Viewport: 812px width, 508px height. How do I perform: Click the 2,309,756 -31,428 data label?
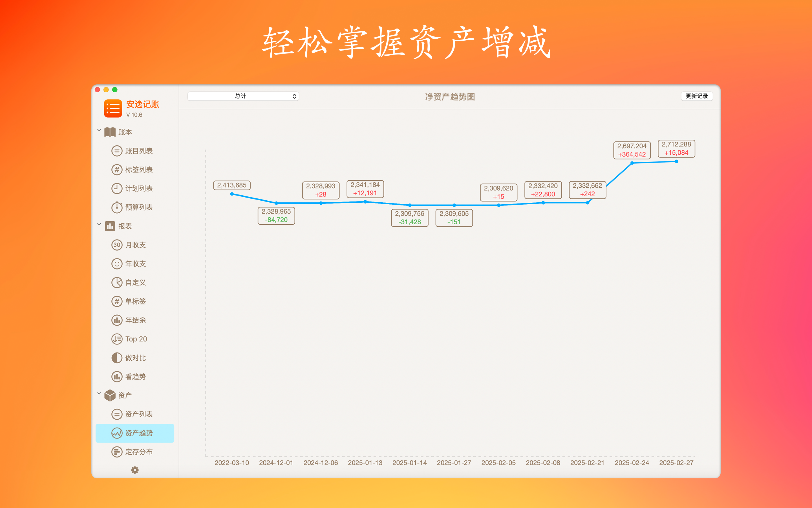pos(409,218)
